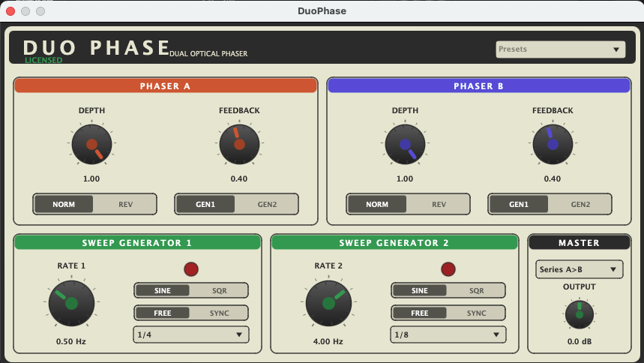The image size is (644, 363).
Task: Choose SQR waveform in Sweep Generator 2
Action: pos(476,291)
